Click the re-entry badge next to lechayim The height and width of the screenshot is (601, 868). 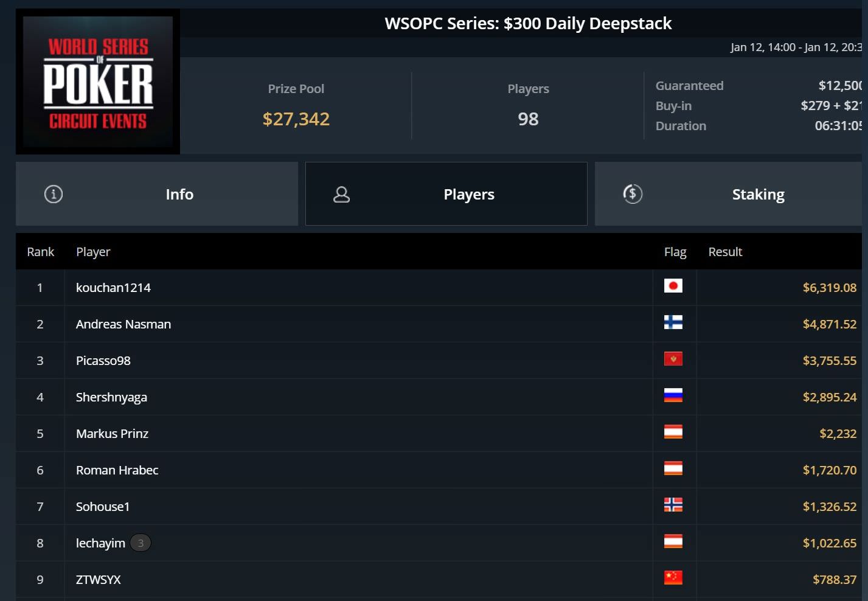point(141,543)
